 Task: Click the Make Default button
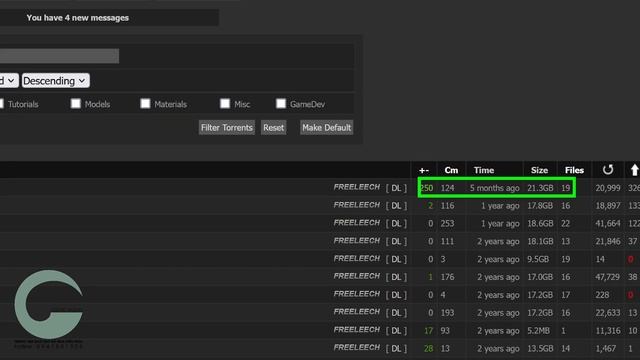pyautogui.click(x=327, y=128)
